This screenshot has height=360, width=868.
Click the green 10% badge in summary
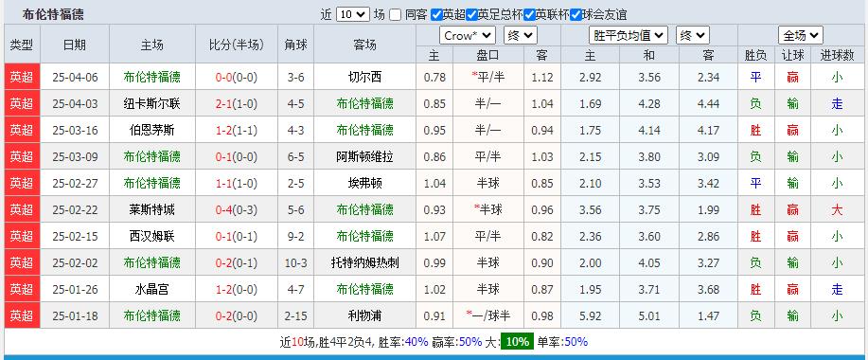tap(518, 342)
